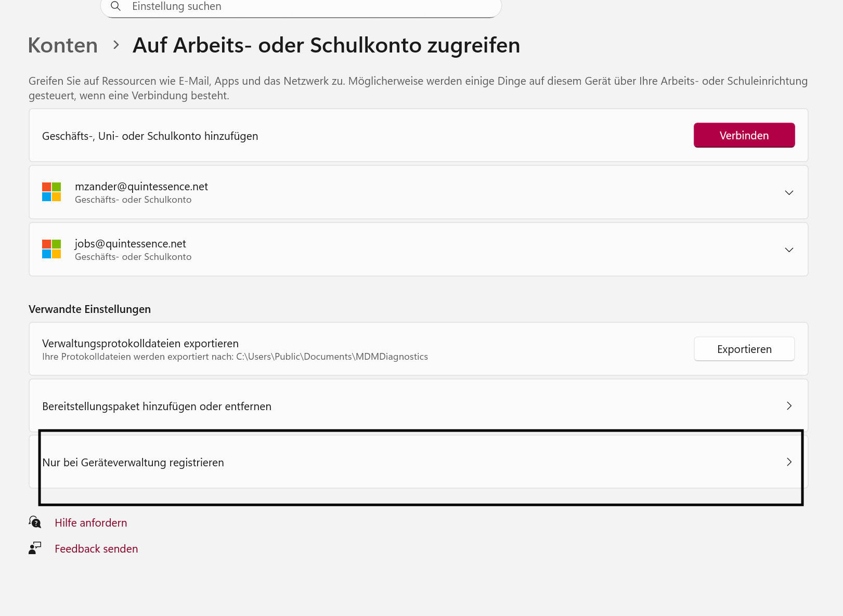The height and width of the screenshot is (616, 843).
Task: Open the 'Feedback senden' link
Action: (x=96, y=549)
